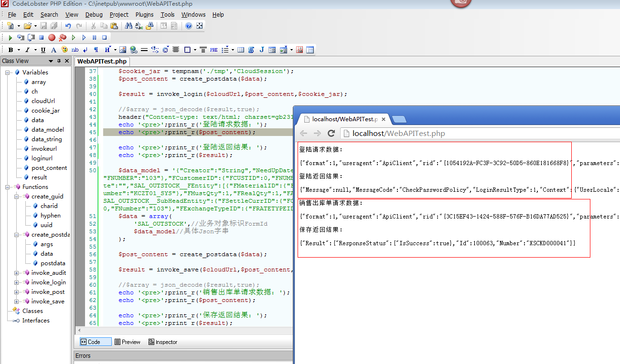Click the Open folder icon
The image size is (620, 364).
(27, 26)
